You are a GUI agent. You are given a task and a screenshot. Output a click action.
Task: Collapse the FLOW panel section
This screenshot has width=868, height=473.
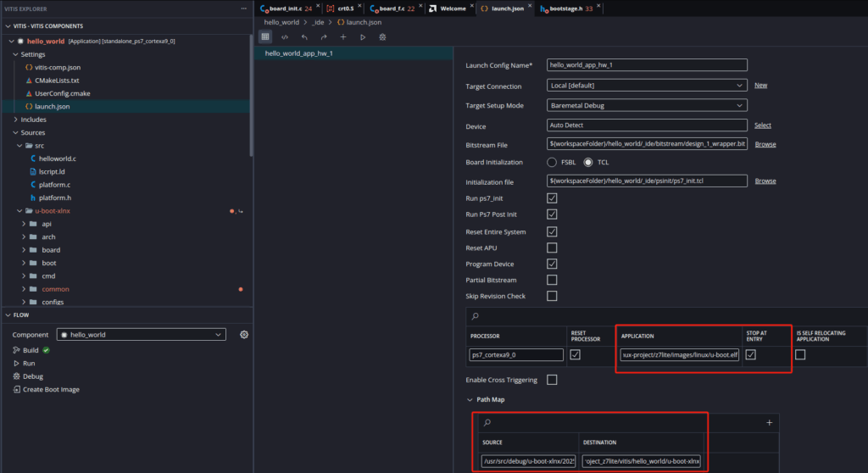tap(8, 315)
